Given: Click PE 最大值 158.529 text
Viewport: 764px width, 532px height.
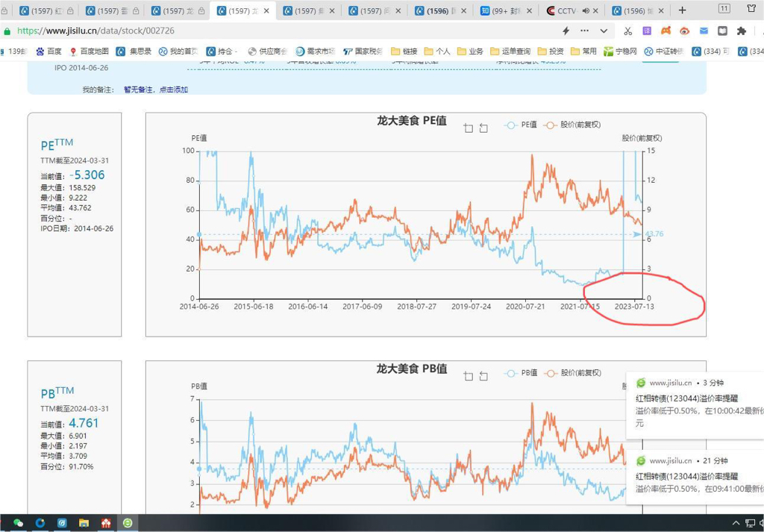Looking at the screenshot, I should click(68, 187).
